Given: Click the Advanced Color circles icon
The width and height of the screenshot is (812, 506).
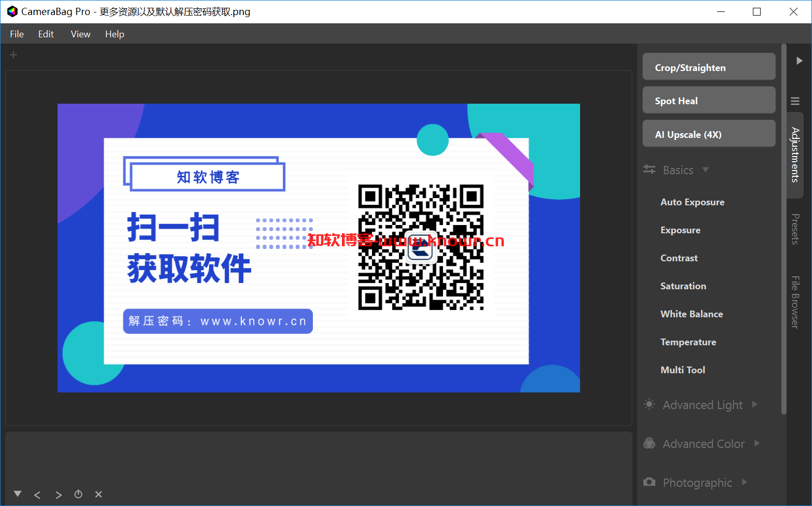Looking at the screenshot, I should pyautogui.click(x=649, y=443).
